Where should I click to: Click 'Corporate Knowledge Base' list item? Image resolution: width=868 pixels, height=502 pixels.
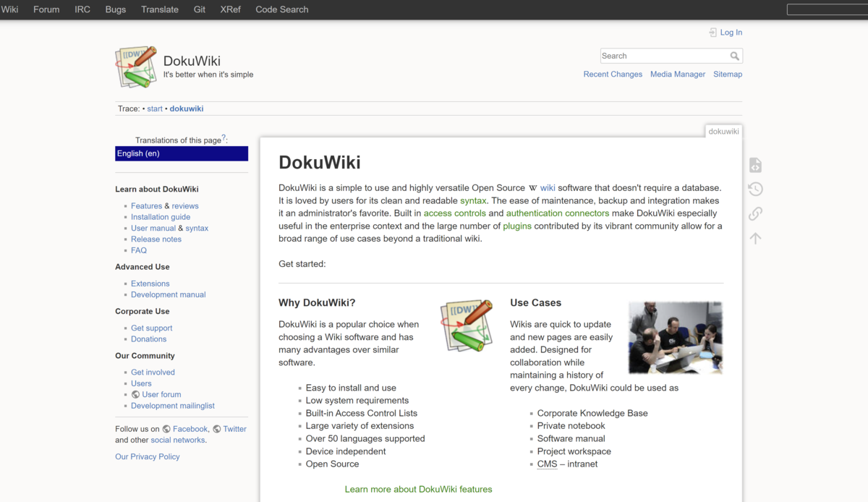[x=592, y=414]
